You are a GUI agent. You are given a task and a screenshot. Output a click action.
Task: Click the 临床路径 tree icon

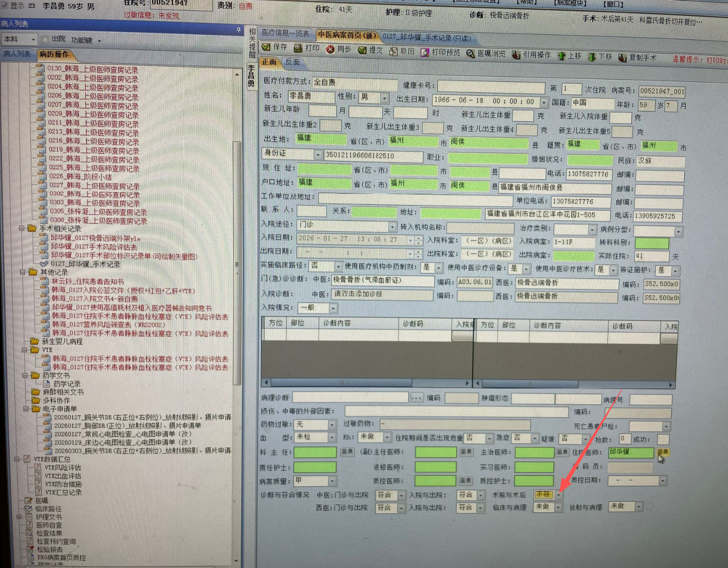[x=29, y=509]
